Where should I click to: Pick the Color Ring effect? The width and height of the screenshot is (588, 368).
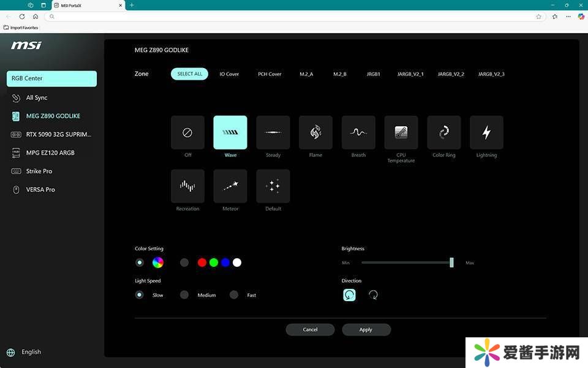coord(443,132)
